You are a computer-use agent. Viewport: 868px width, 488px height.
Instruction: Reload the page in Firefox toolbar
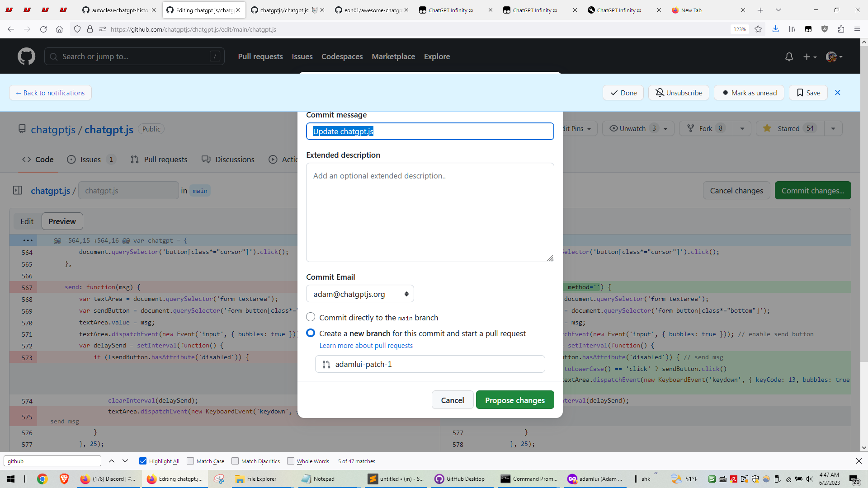point(43,29)
